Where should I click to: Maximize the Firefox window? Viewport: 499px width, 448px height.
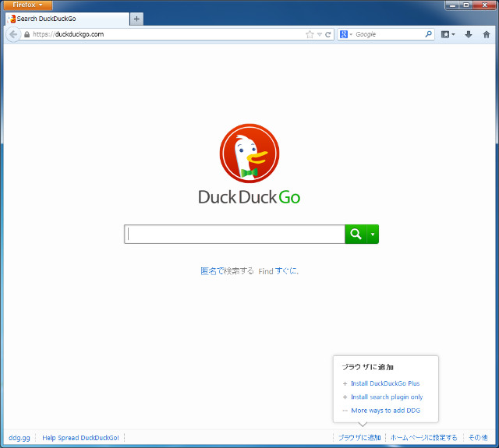[466, 5]
